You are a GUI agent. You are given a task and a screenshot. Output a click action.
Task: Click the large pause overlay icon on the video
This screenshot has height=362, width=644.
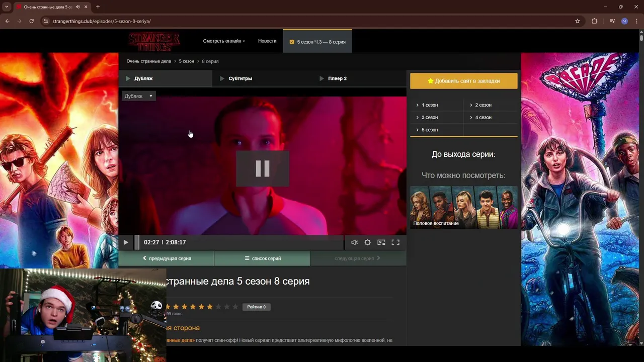click(x=263, y=168)
